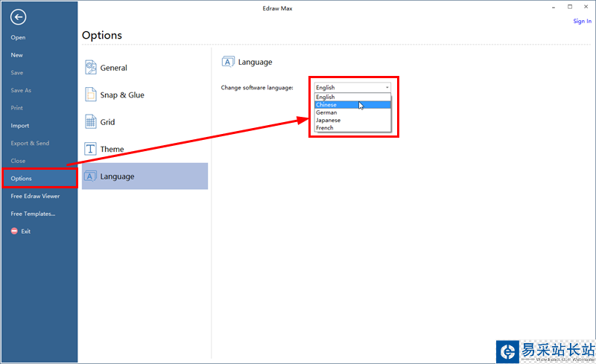This screenshot has width=596, height=364.
Task: Click New in the file menu
Action: 16,55
